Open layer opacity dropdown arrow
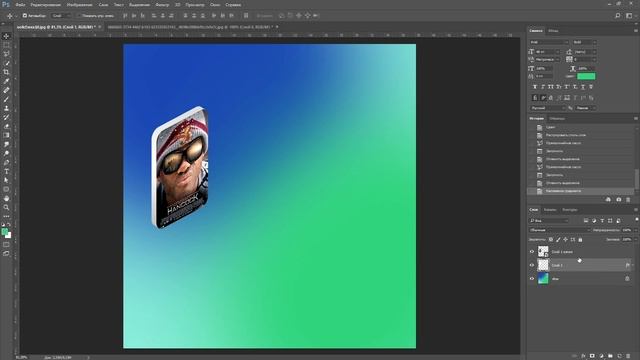Image resolution: width=640 pixels, height=360 pixels. click(635, 230)
